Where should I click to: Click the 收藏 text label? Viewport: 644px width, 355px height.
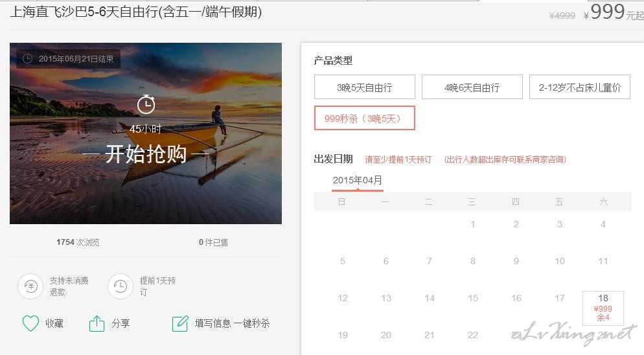tap(54, 323)
